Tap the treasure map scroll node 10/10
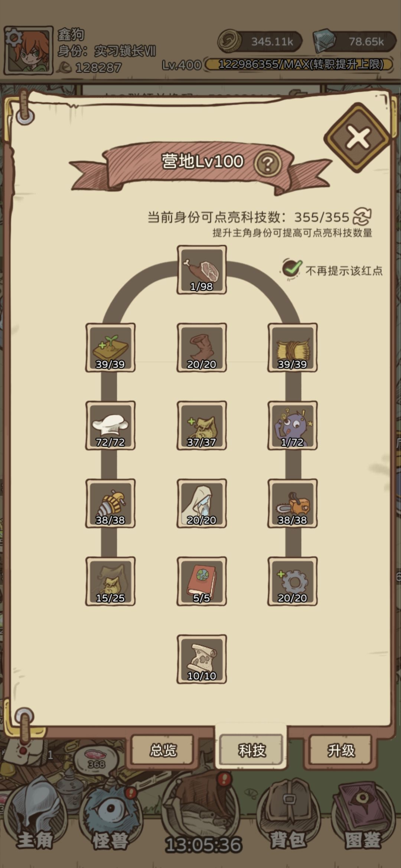The width and height of the screenshot is (401, 868). click(202, 659)
